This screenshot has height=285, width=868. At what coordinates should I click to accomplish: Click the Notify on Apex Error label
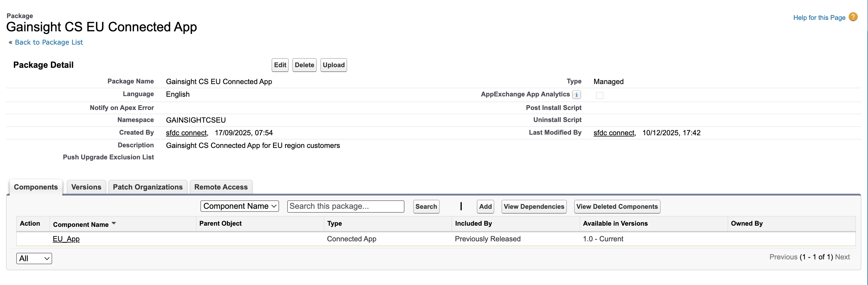click(122, 108)
